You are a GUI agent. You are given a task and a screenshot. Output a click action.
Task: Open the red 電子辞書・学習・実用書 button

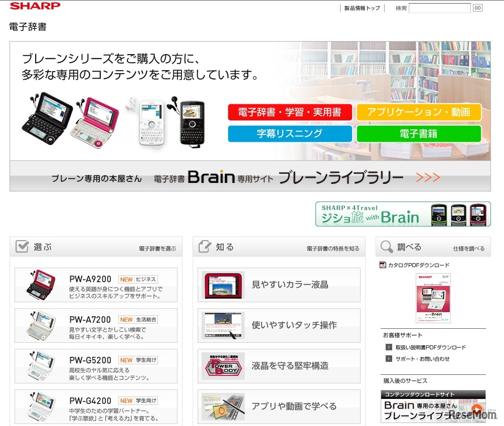click(290, 112)
